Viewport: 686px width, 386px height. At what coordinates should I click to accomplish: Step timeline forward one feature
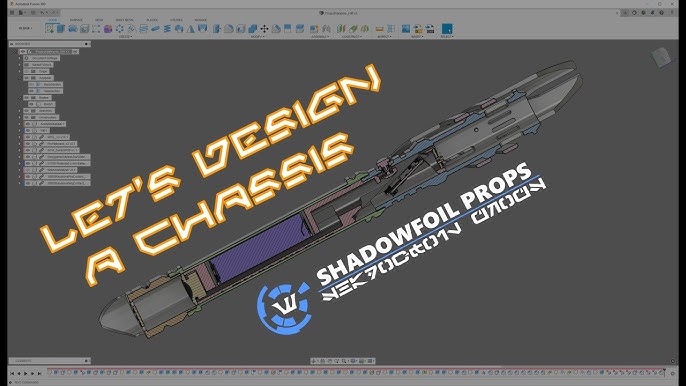(32, 373)
